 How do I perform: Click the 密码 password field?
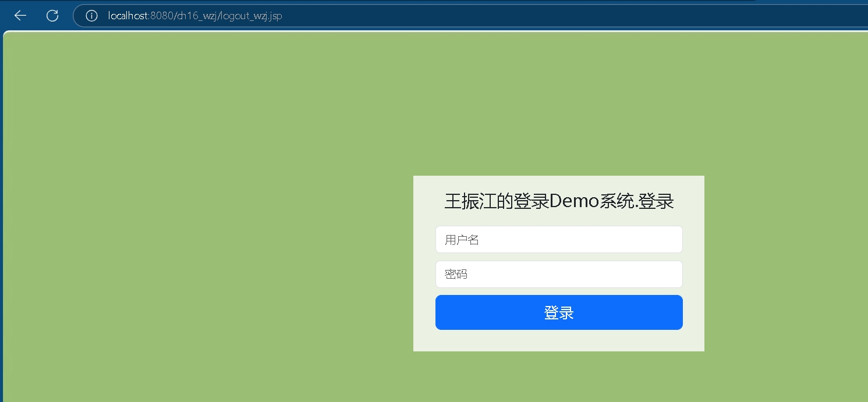(559, 275)
